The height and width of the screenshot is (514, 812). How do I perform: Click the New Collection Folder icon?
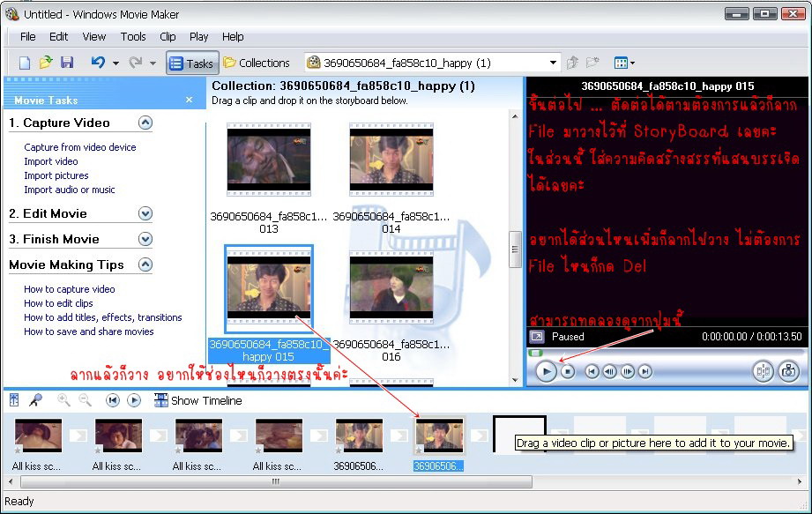click(x=592, y=63)
